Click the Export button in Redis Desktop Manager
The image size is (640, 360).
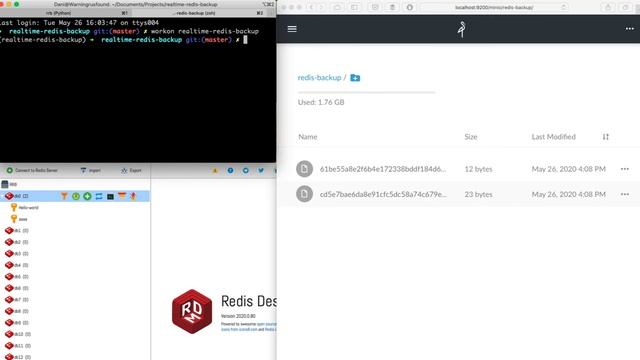[x=131, y=170]
